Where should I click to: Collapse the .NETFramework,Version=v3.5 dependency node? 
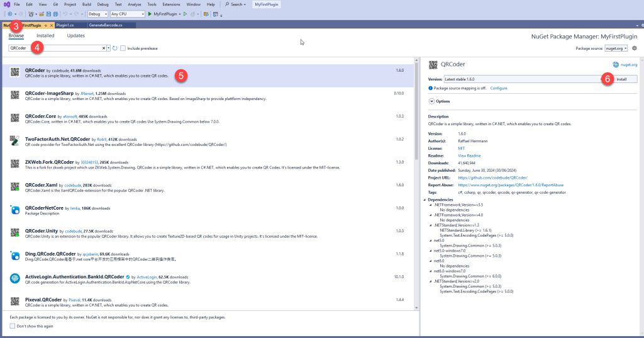[431, 205]
